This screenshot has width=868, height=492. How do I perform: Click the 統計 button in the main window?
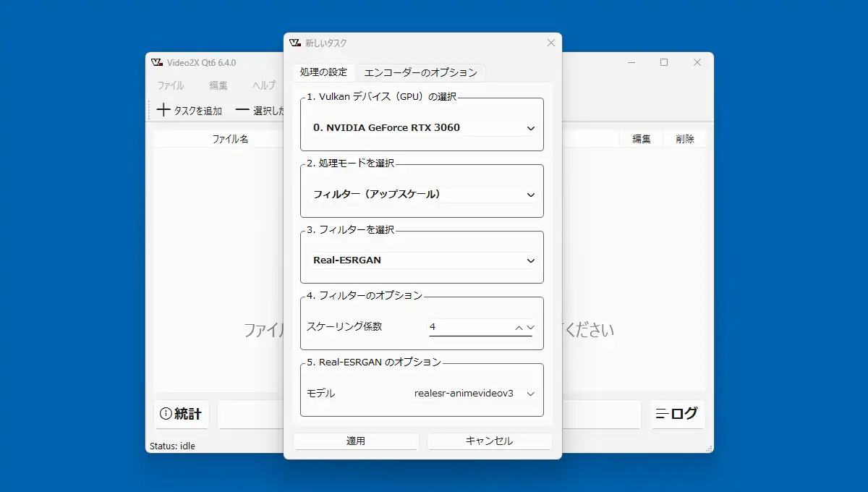point(182,414)
